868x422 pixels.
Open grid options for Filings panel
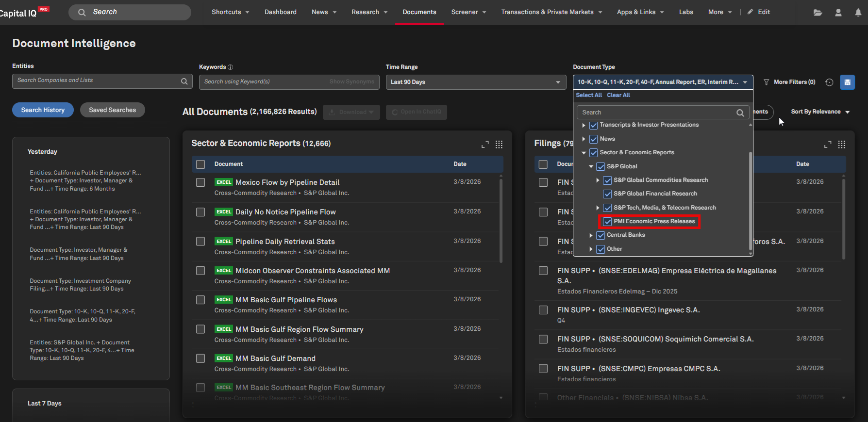point(842,145)
